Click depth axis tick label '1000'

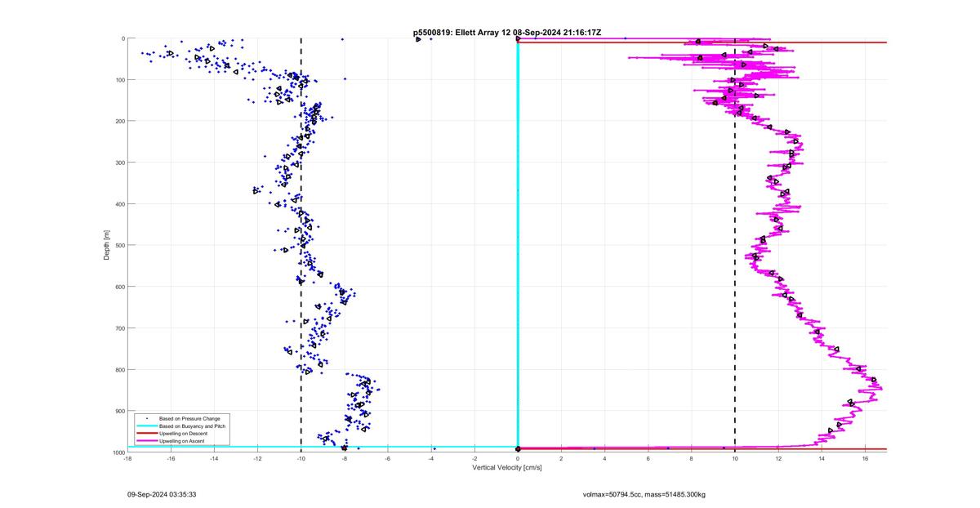[x=118, y=452]
